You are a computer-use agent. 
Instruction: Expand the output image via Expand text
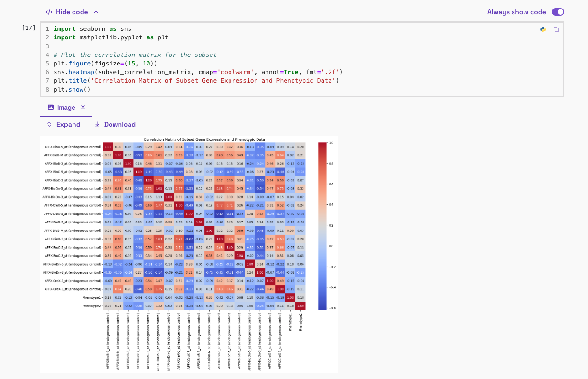(x=68, y=125)
